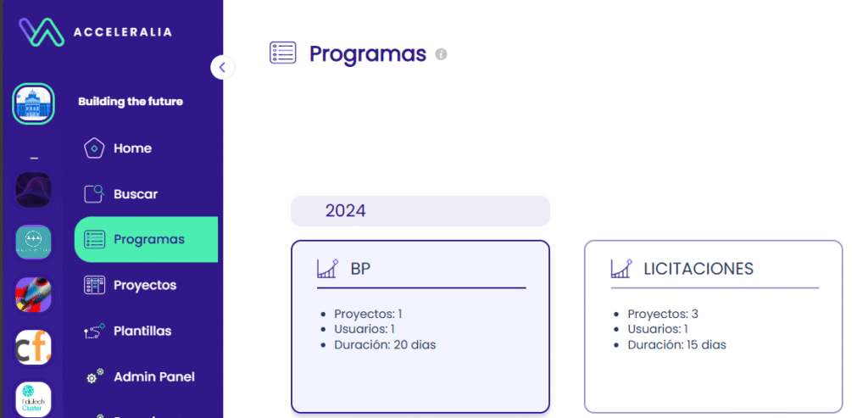
Task: Switch to the rocket workspace icon
Action: click(x=33, y=294)
